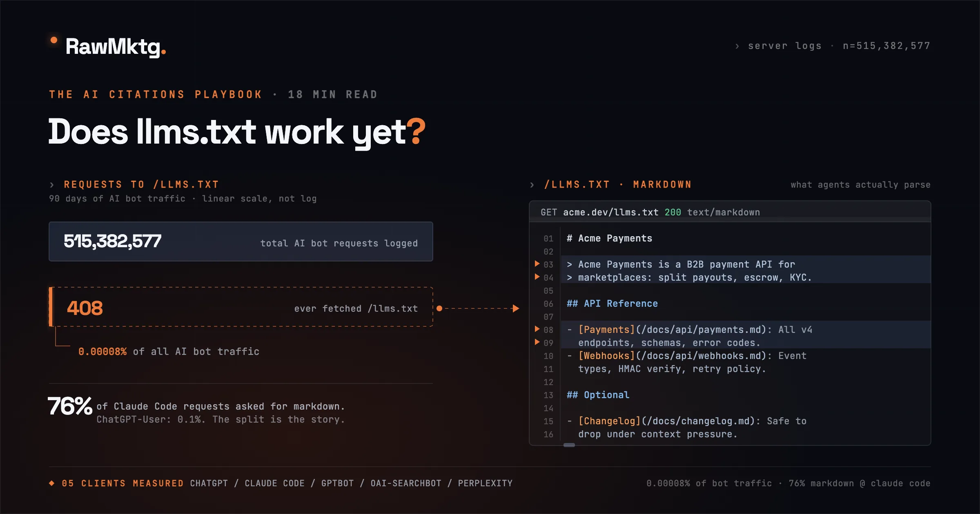Click the '## Optional' heading
980x514 pixels.
point(598,395)
